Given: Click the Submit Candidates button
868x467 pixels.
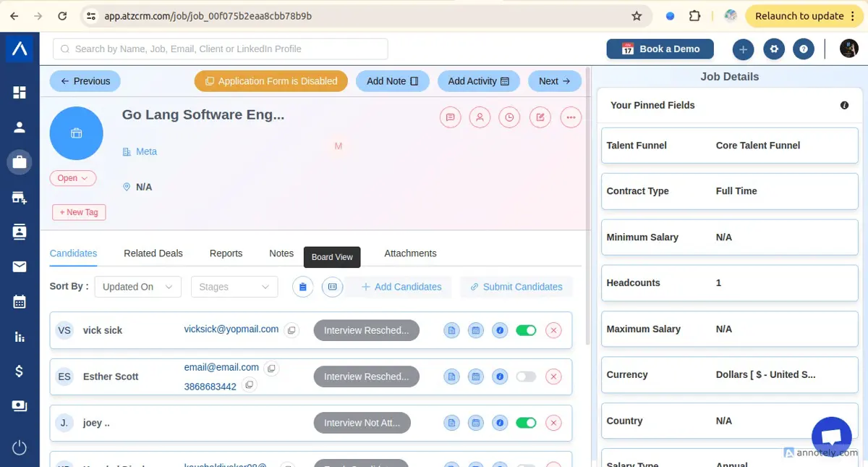Looking at the screenshot, I should point(516,287).
